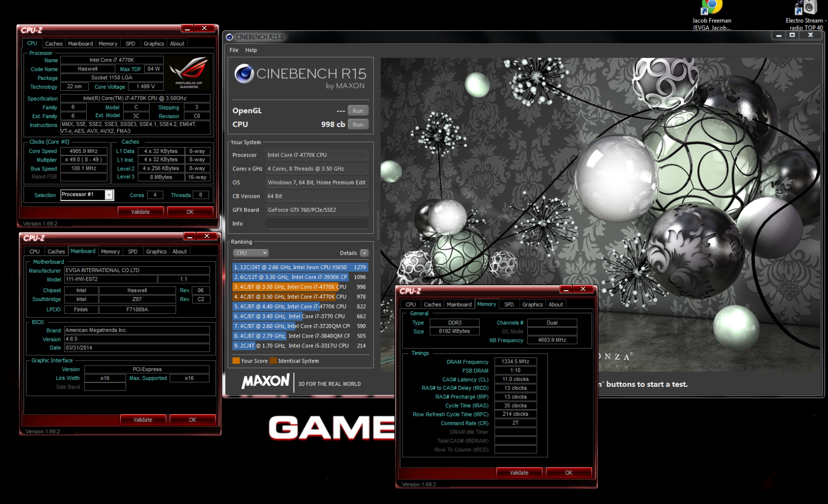
Task: Click the CPU score 998 cb
Action: [x=333, y=124]
